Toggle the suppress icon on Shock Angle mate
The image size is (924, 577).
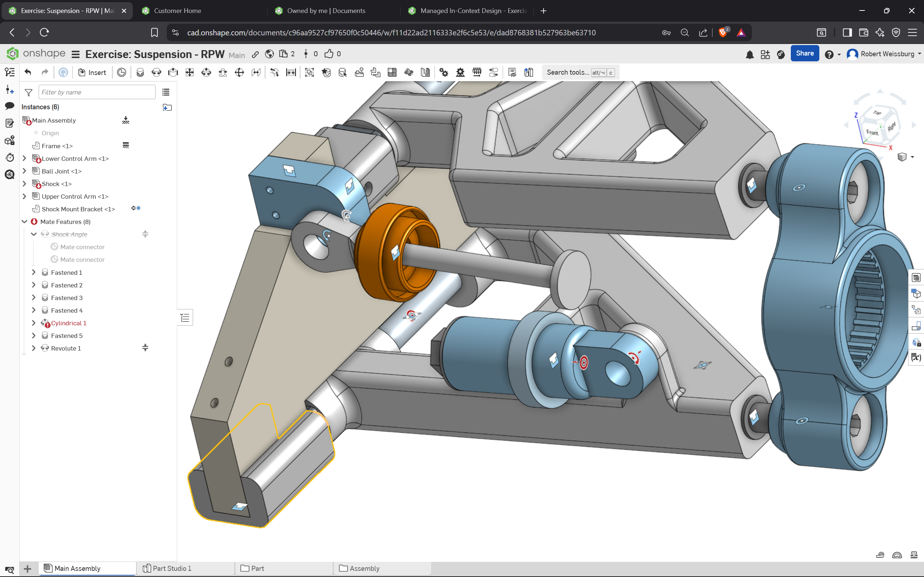tap(145, 234)
